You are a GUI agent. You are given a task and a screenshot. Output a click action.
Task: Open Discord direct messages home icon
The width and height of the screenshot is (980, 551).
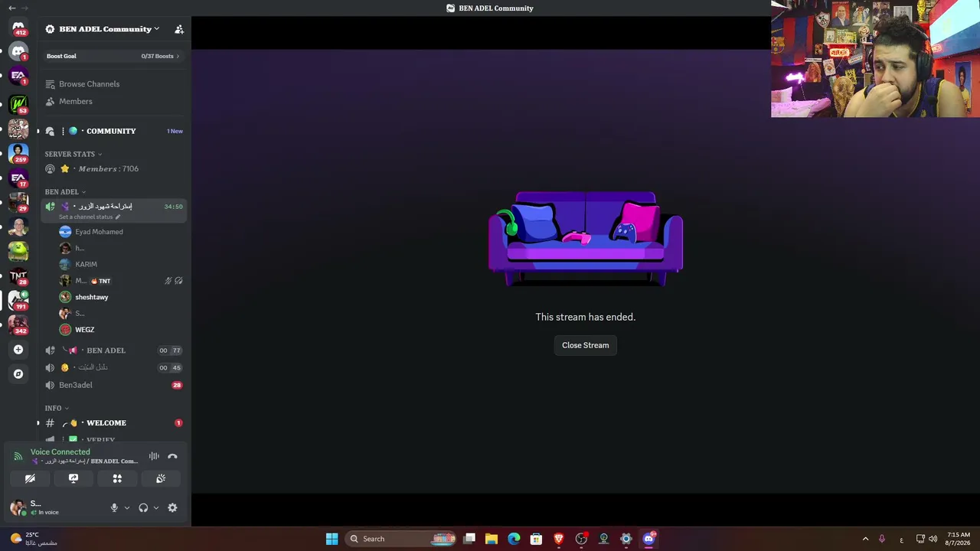[18, 28]
